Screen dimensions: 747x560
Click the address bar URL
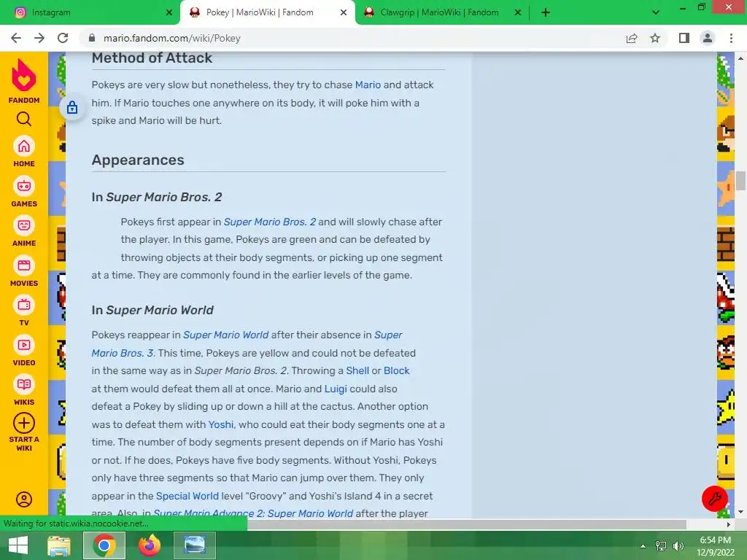point(171,38)
